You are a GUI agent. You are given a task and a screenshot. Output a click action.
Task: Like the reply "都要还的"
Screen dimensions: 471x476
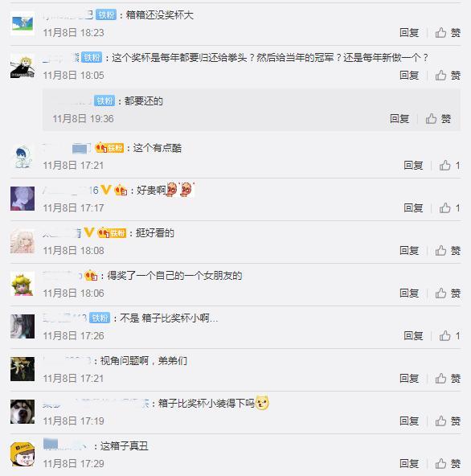[438, 119]
